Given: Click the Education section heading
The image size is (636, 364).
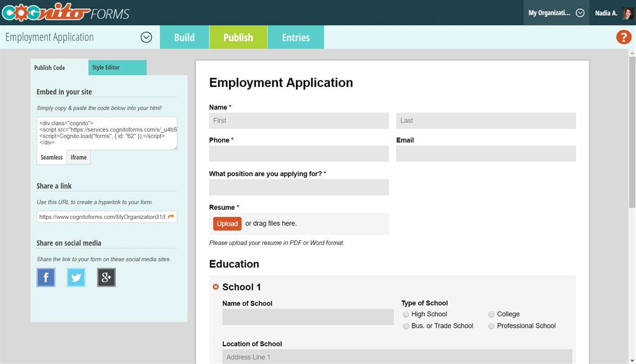Looking at the screenshot, I should (234, 264).
